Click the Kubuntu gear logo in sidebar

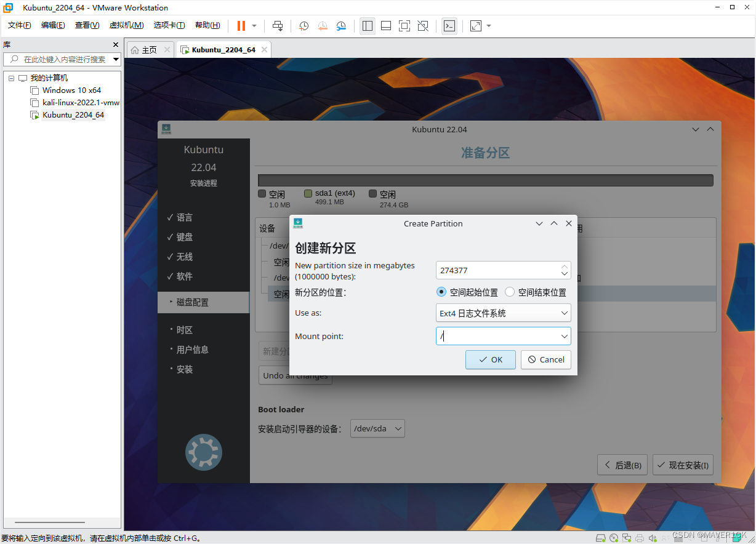click(204, 453)
